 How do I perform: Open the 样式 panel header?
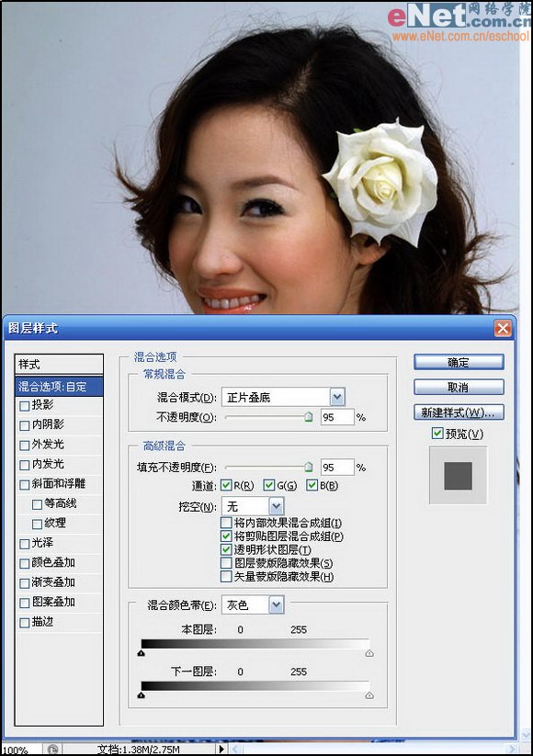tap(59, 365)
